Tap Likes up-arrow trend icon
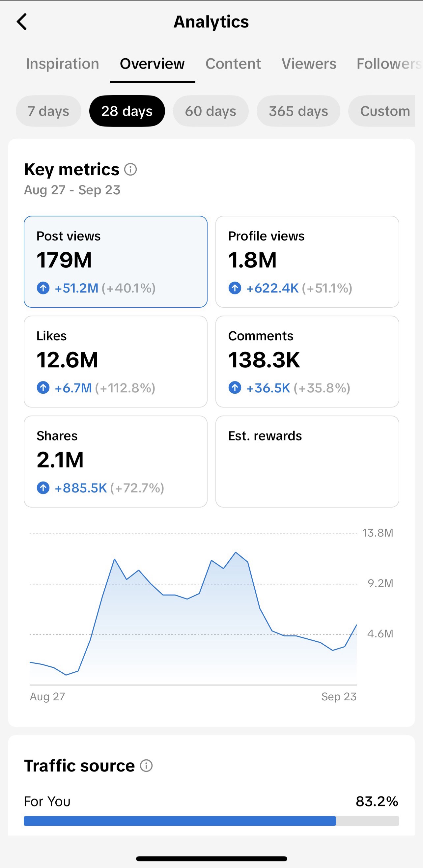This screenshot has height=868, width=423. [43, 388]
